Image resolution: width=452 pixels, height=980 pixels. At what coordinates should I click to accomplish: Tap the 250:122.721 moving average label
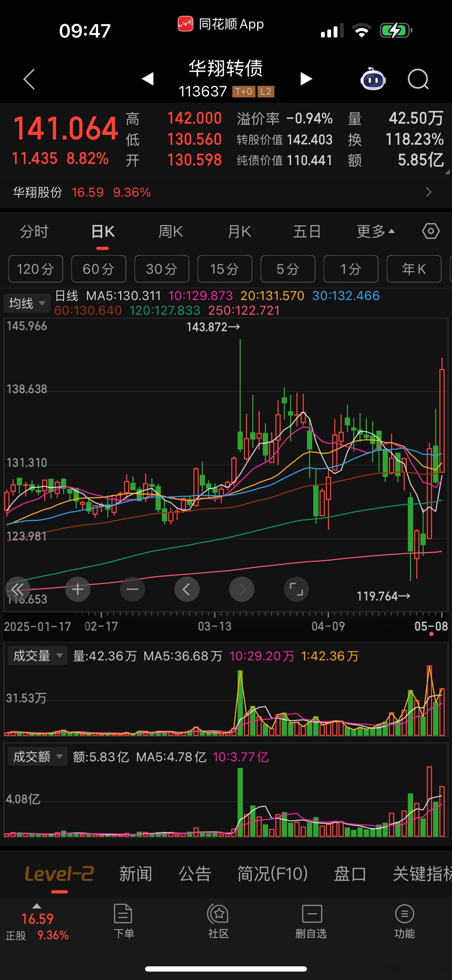[x=244, y=311]
